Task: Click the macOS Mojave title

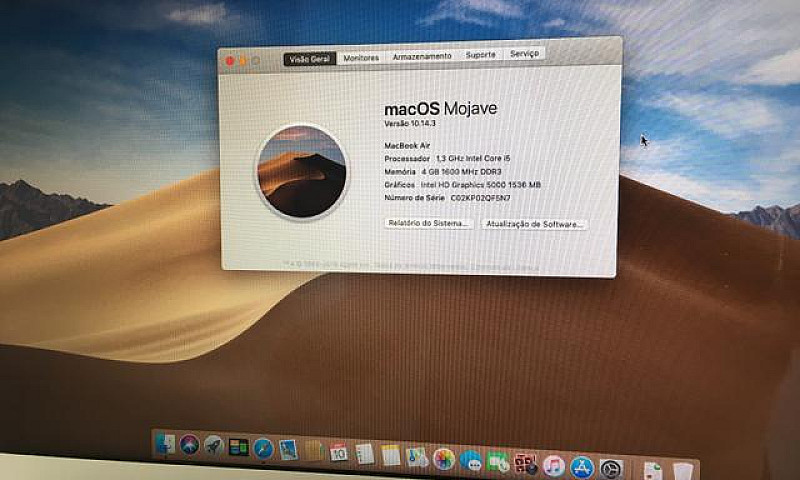Action: [441, 108]
